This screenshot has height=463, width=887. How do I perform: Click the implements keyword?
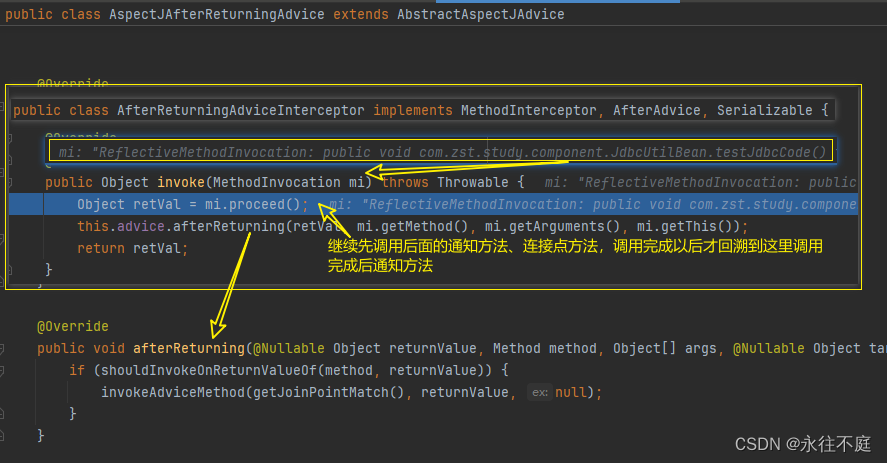(x=413, y=110)
